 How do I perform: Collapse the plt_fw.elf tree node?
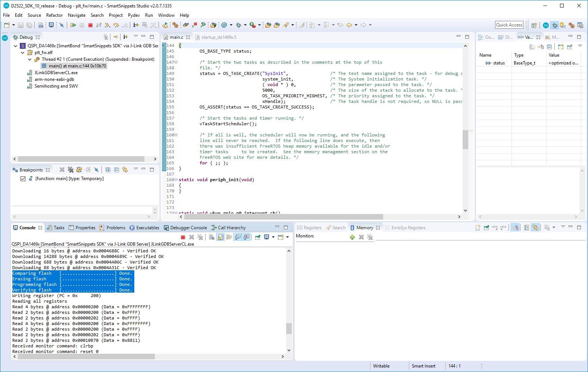point(23,53)
